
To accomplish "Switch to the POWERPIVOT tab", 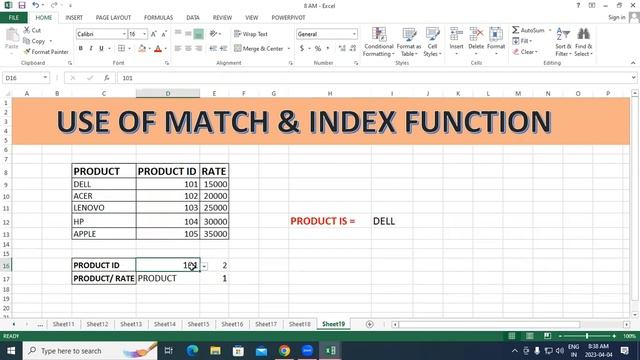I will [x=288, y=18].
